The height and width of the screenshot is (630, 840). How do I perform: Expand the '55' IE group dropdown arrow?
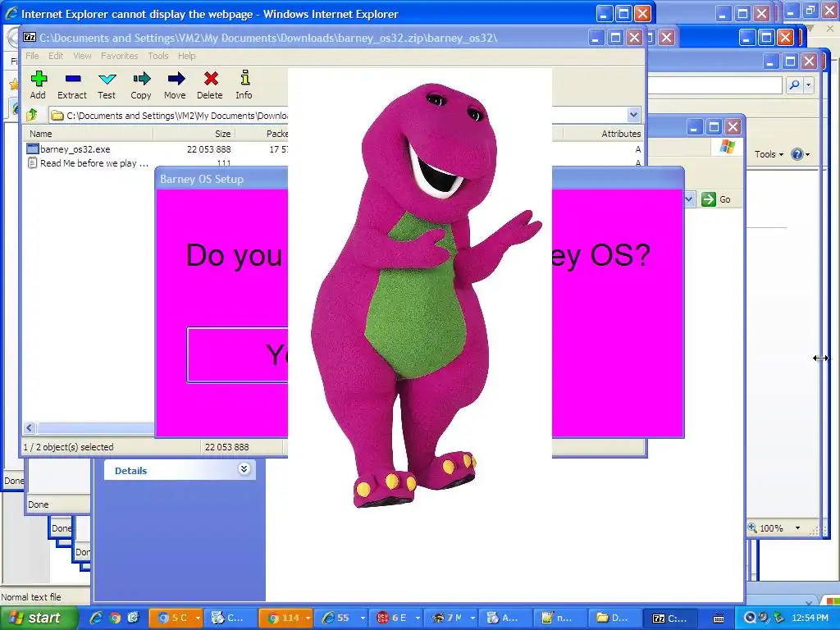[363, 619]
